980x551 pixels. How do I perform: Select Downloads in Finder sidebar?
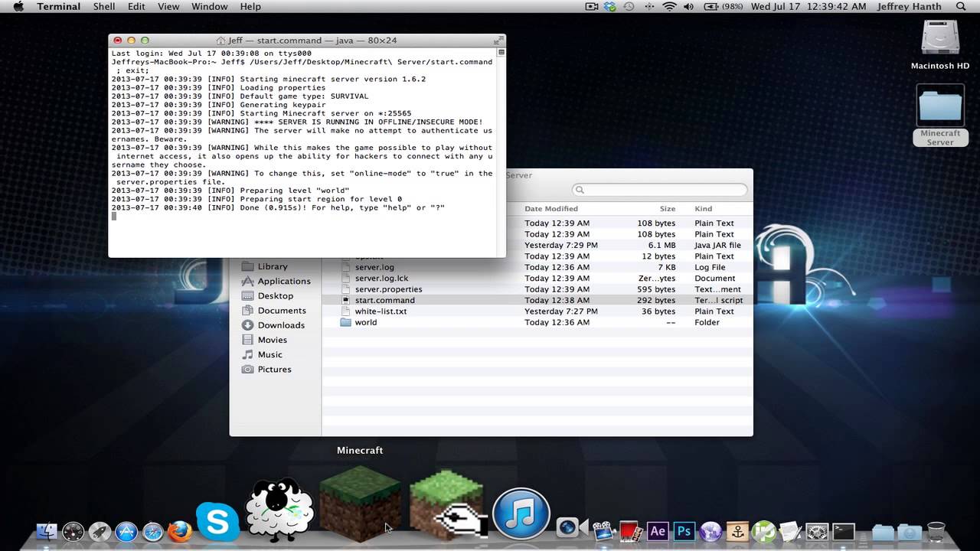(281, 324)
